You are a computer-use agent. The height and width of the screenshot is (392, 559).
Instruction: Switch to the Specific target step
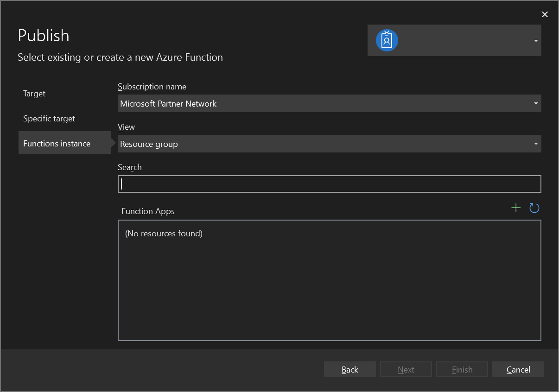coord(49,119)
